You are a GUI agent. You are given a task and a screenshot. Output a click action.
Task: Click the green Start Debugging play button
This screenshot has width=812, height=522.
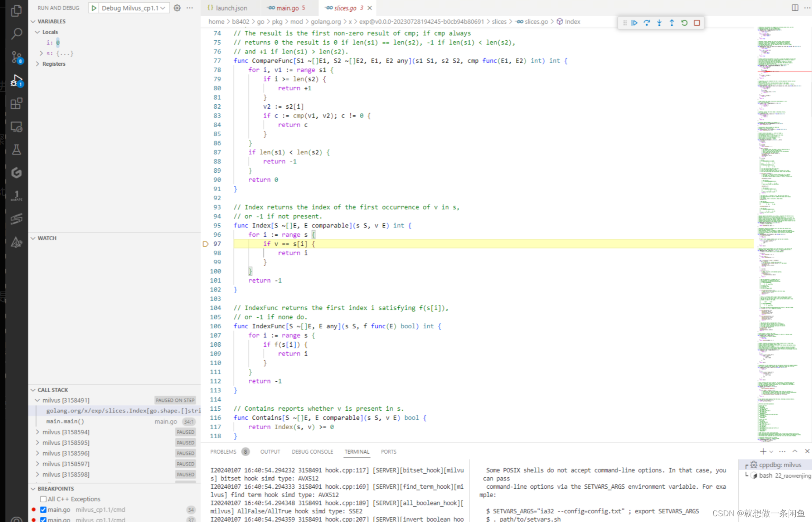click(93, 8)
